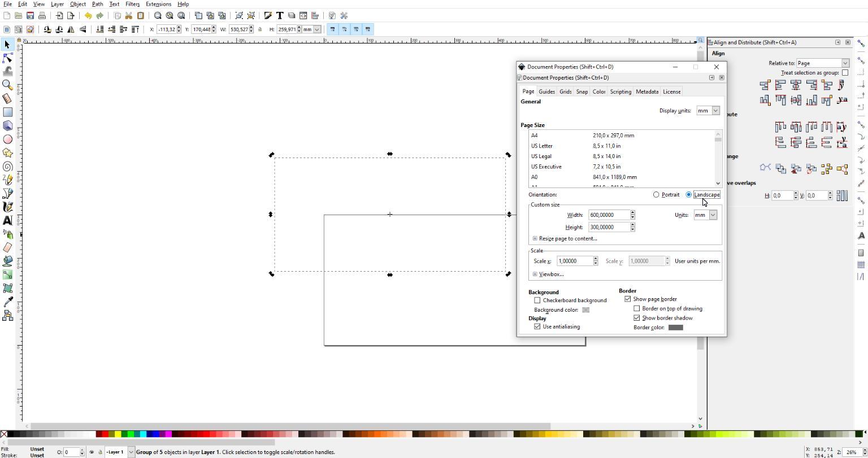
Task: Click the Cut scissors icon
Action: (x=129, y=15)
